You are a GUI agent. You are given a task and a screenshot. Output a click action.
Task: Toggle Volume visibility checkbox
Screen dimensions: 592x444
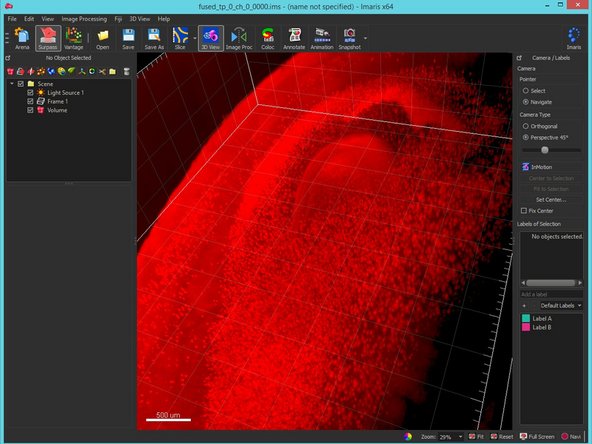(x=30, y=110)
